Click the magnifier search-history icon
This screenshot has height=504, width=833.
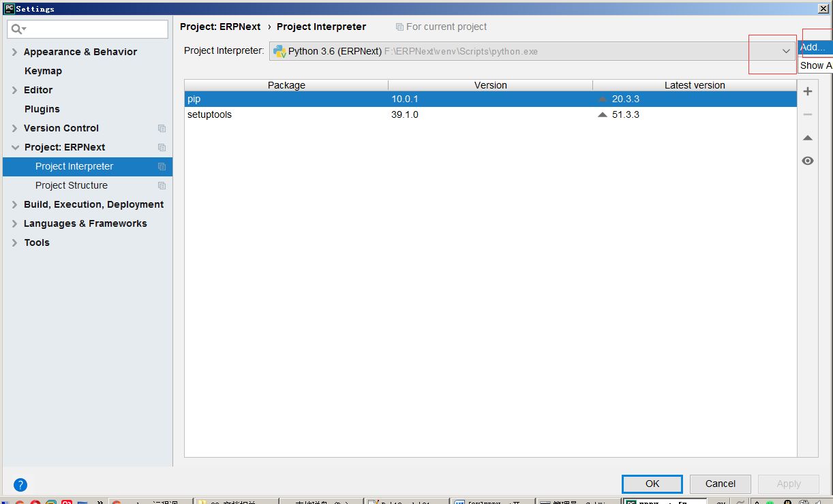(x=18, y=29)
